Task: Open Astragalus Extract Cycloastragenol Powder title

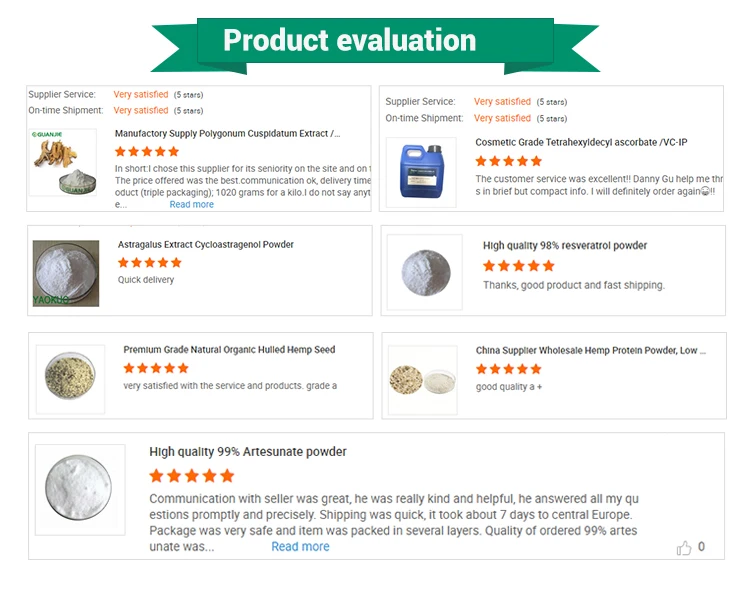Action: pyautogui.click(x=206, y=244)
